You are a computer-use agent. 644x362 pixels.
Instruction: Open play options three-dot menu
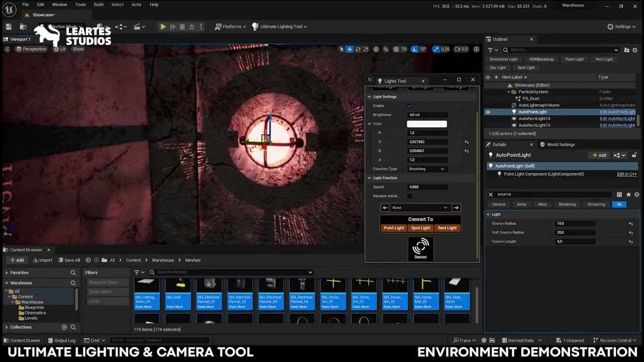(x=201, y=27)
